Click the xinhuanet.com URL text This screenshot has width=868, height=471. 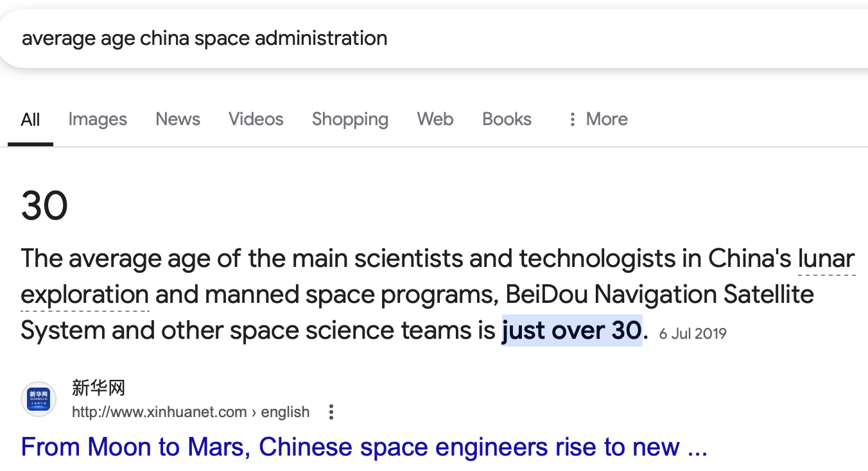[x=159, y=412]
